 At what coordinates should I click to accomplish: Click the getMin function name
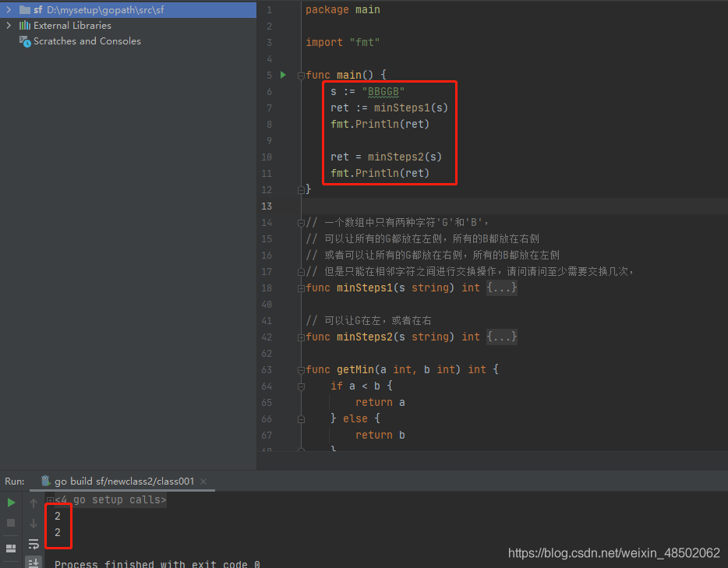pos(355,369)
